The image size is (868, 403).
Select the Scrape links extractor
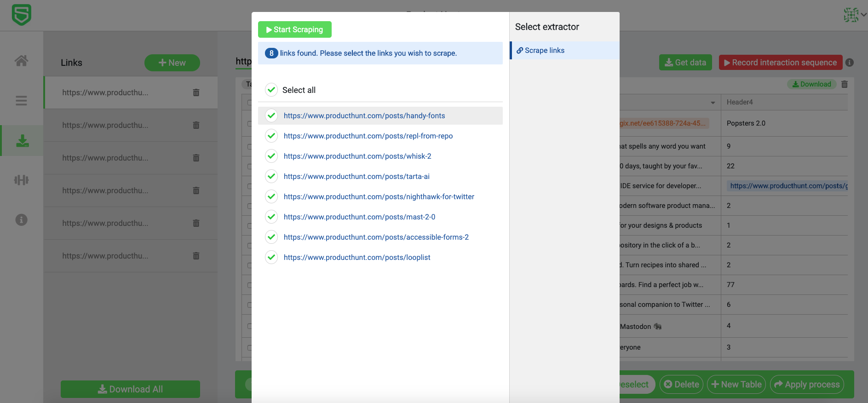coord(565,51)
